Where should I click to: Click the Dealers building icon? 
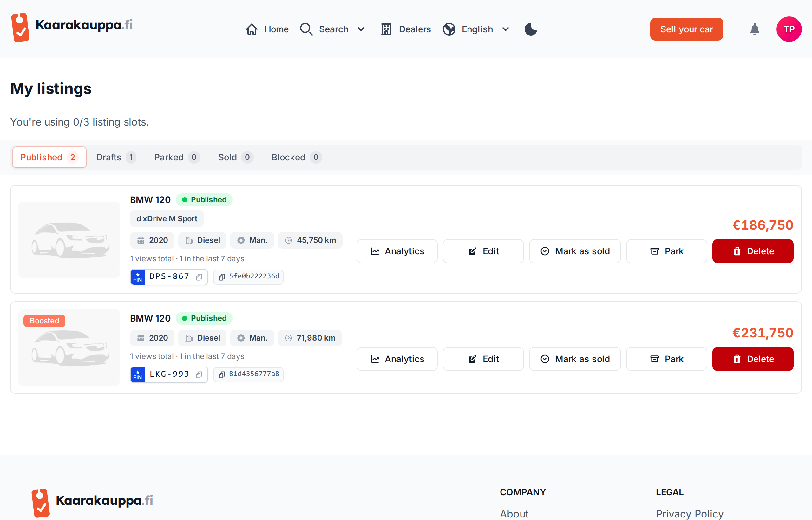[386, 29]
